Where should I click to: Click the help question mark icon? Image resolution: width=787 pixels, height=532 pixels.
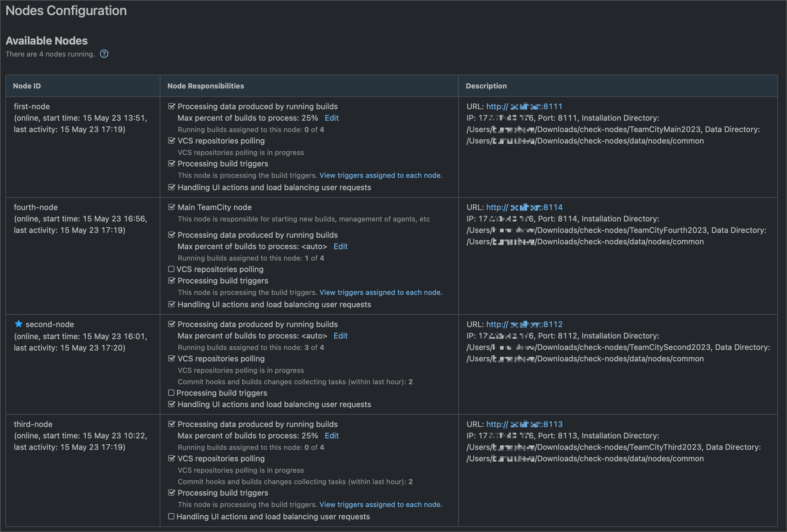(x=104, y=54)
